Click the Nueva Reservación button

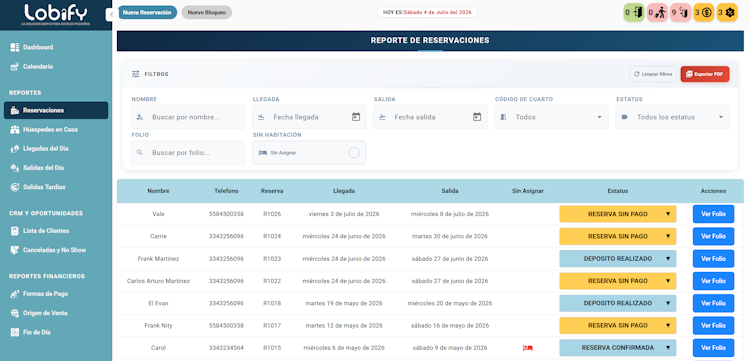[x=147, y=13]
